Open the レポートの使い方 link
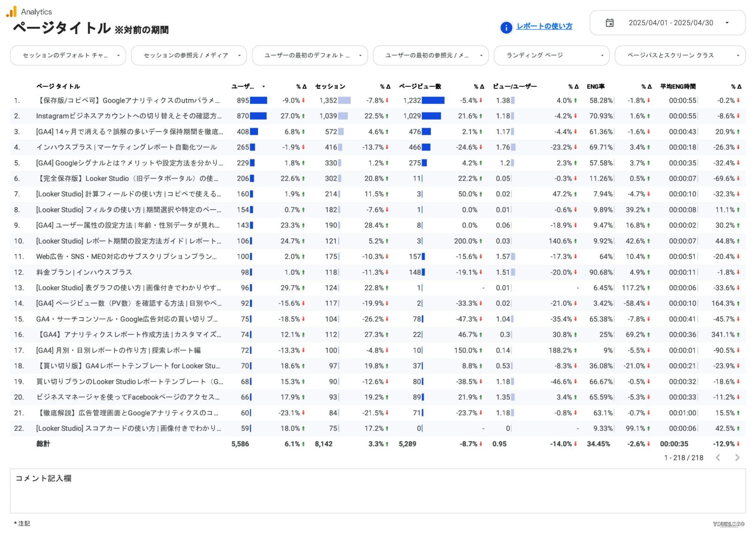 point(544,26)
